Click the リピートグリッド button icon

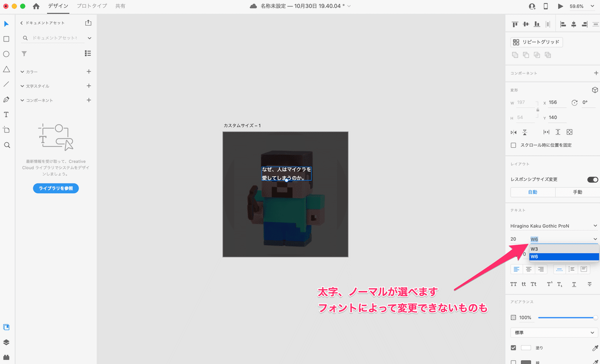coord(515,42)
